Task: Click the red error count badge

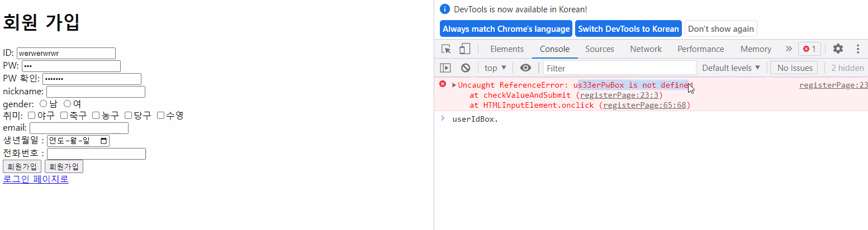Action: [809, 49]
